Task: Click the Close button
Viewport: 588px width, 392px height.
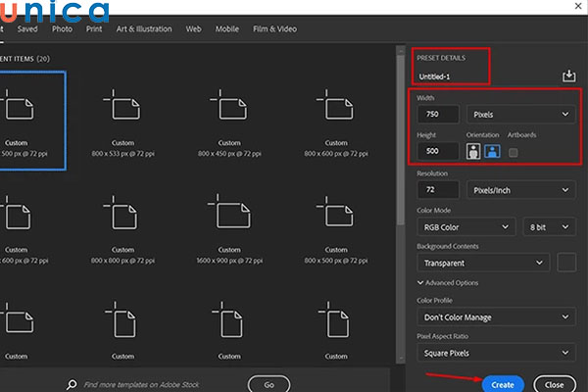Action: [x=554, y=384]
